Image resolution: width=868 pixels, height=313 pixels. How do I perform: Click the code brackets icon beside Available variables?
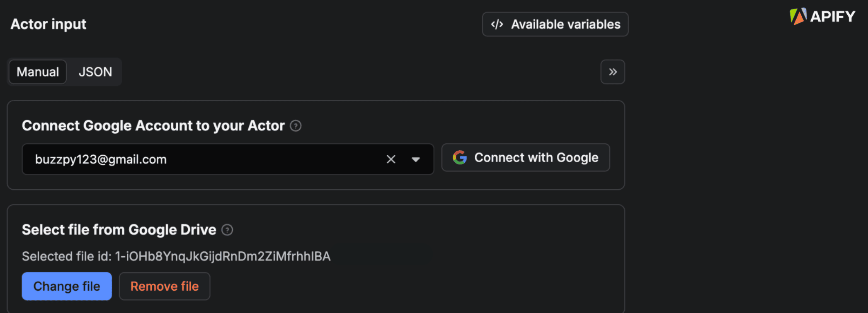click(x=497, y=24)
